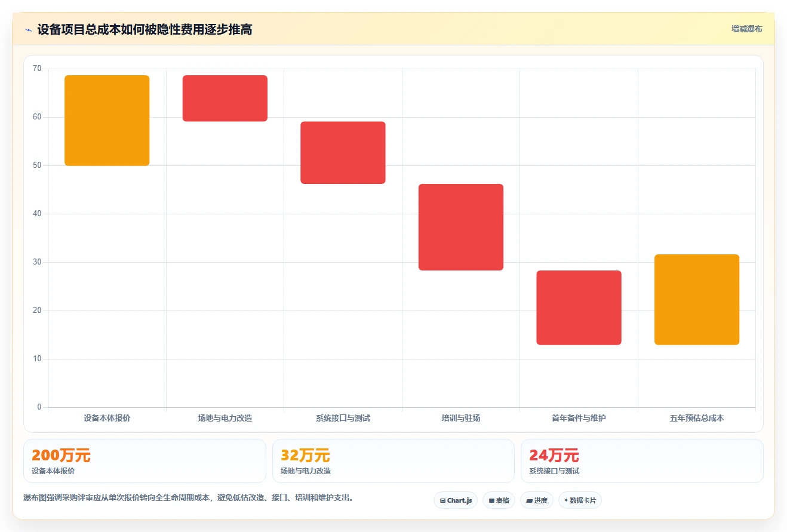Click the y-axis value 20
Viewport: 787px width, 532px height.
click(x=37, y=310)
